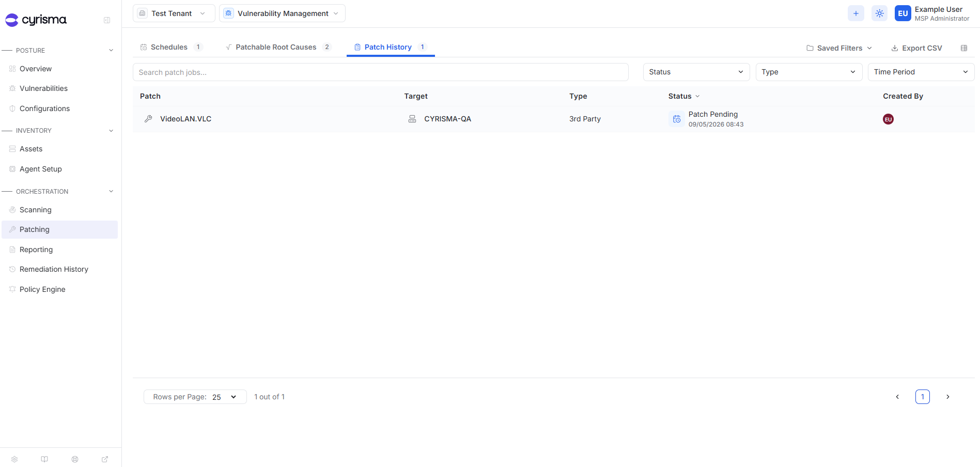Screen dimensions: 980x467
Task: Go to the previous page arrow
Action: tap(897, 397)
